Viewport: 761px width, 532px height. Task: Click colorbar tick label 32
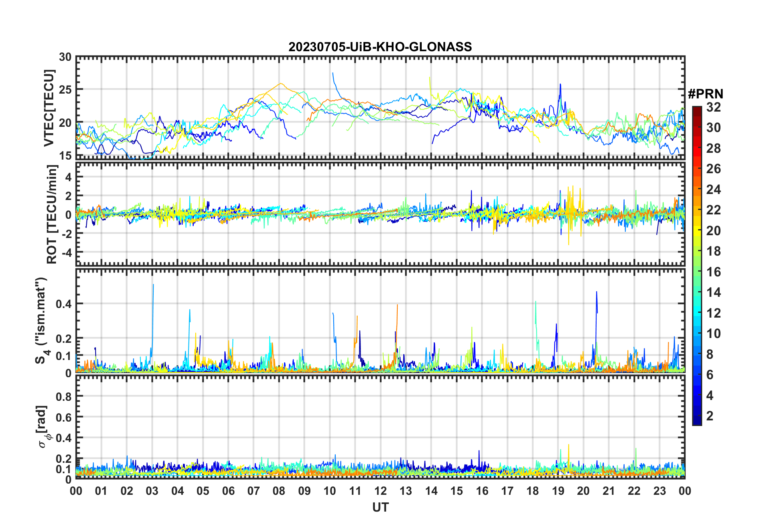click(x=713, y=107)
